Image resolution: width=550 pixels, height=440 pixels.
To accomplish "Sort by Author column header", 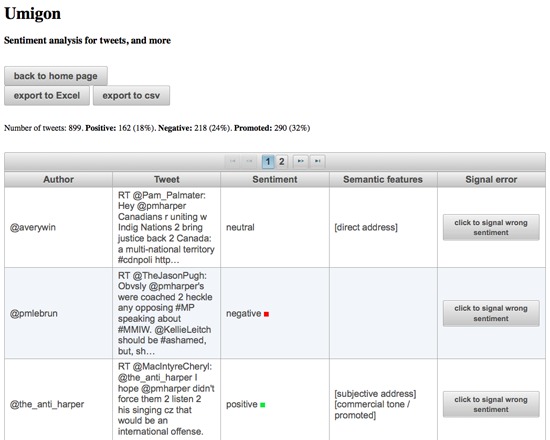I will click(59, 179).
